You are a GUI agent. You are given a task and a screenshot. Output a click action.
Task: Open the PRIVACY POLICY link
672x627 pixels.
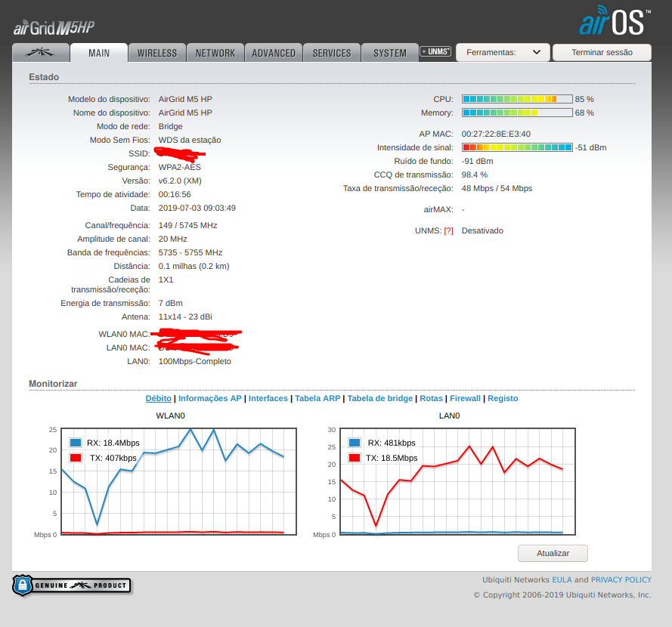[x=621, y=580]
